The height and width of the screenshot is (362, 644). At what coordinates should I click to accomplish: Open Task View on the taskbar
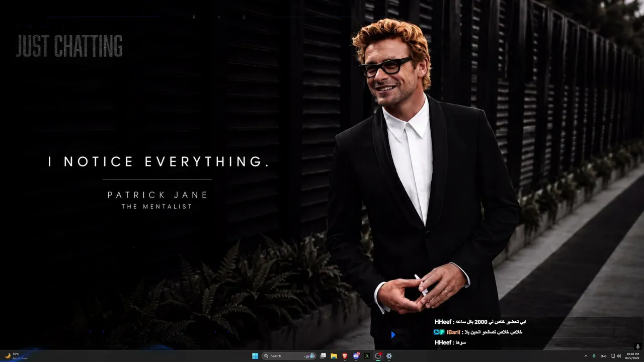point(323,356)
